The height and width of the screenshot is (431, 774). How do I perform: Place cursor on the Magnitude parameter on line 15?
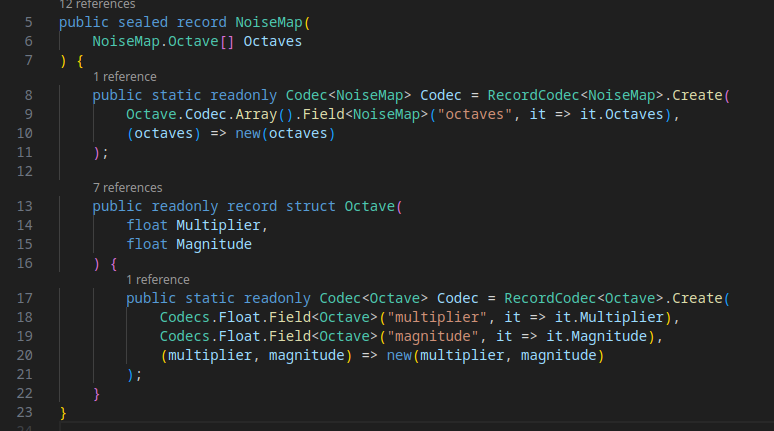[x=213, y=244]
